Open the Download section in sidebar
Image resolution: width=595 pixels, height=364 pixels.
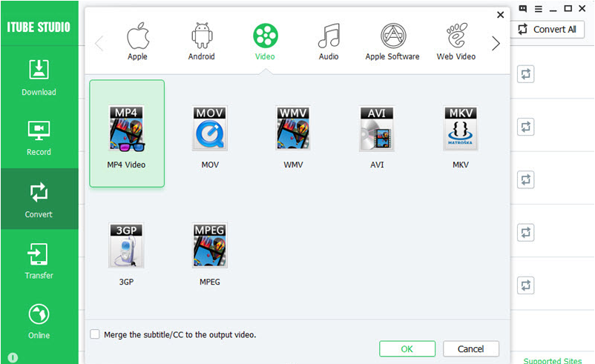(39, 78)
